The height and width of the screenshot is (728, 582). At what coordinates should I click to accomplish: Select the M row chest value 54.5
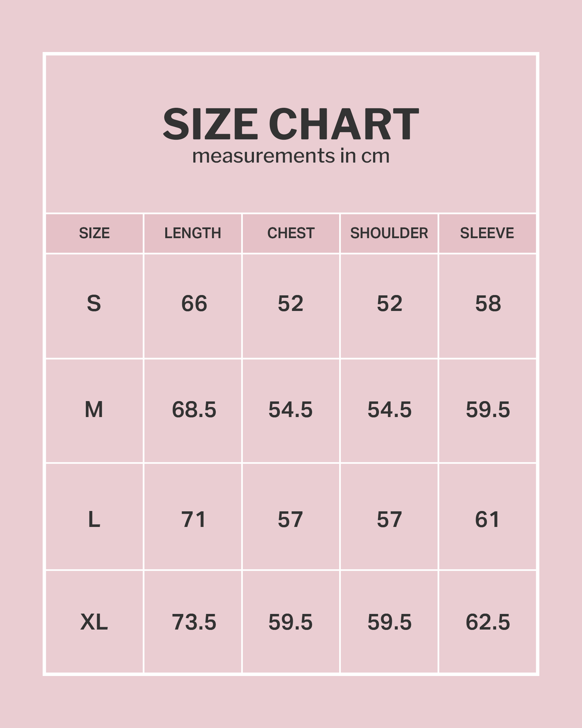click(290, 410)
